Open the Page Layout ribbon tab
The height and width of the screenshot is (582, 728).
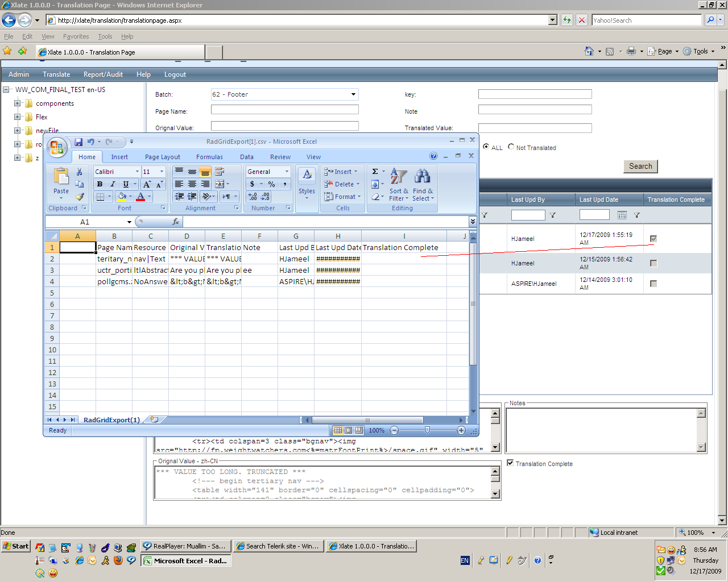tap(163, 157)
